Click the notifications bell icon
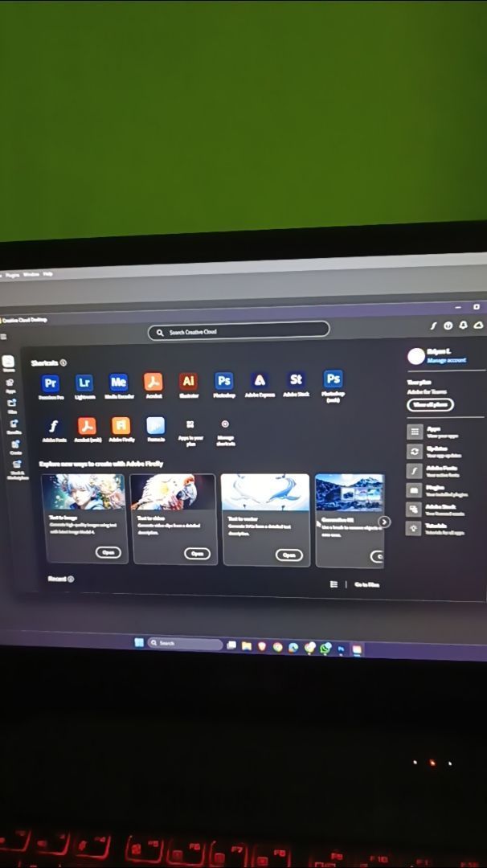Image resolution: width=487 pixels, height=868 pixels. click(x=464, y=325)
